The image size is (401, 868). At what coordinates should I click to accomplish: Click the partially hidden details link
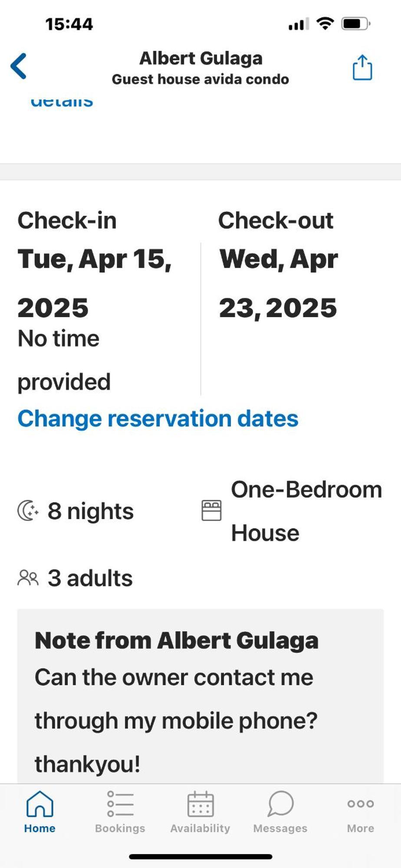coord(62,101)
